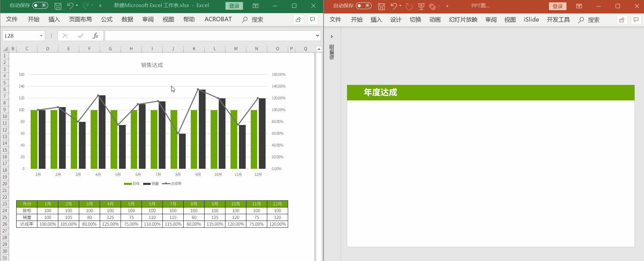The height and width of the screenshot is (261, 644).
Task: Toggle AutoSave switch in PowerPoint
Action: (364, 6)
